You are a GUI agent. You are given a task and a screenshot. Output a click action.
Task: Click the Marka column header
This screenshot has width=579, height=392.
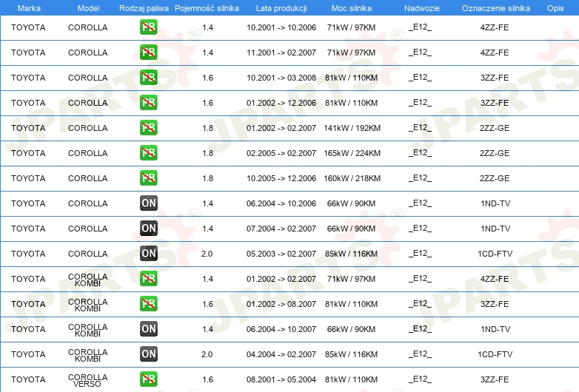click(x=29, y=8)
